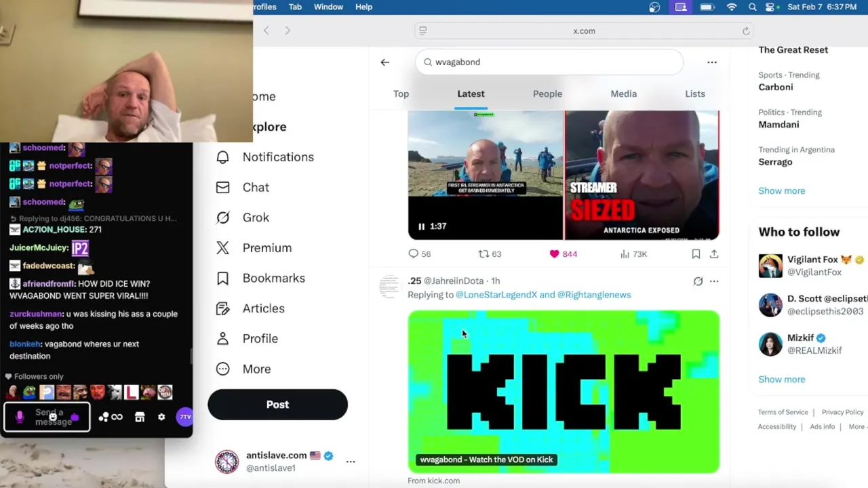Click magnifier icon inside wvagabond search box

point(428,62)
